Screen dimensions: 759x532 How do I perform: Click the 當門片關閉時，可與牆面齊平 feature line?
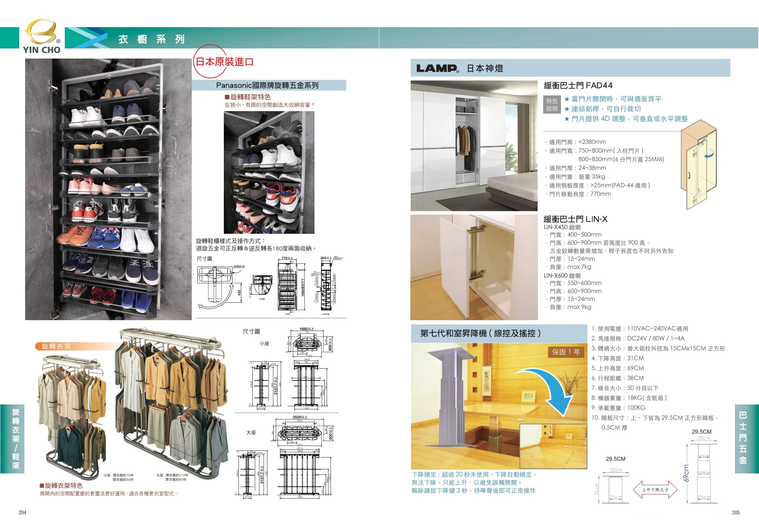613,99
